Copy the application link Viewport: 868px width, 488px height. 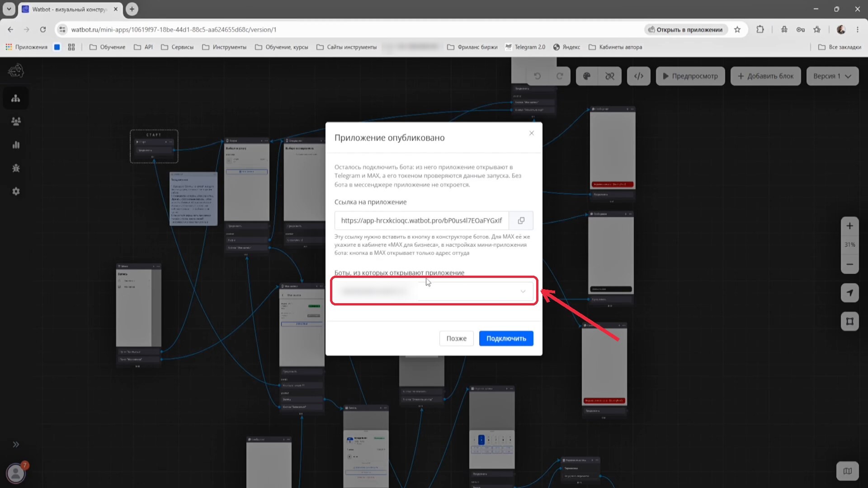(521, 221)
